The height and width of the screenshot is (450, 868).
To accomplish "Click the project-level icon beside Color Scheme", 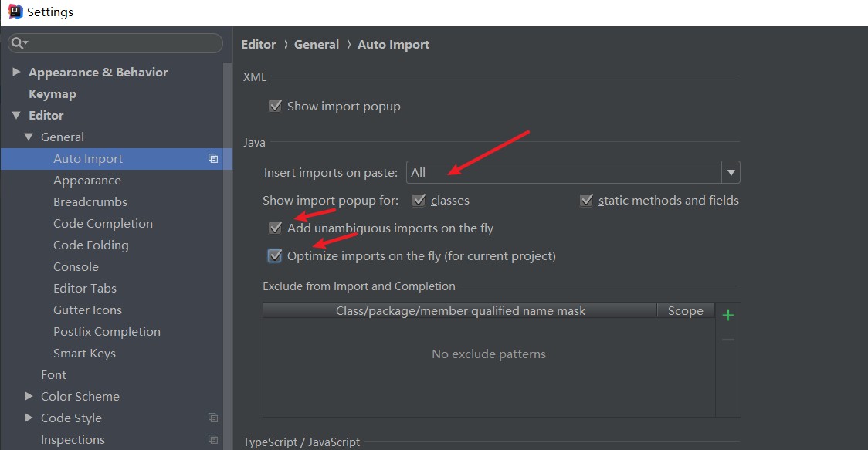I will tap(213, 397).
